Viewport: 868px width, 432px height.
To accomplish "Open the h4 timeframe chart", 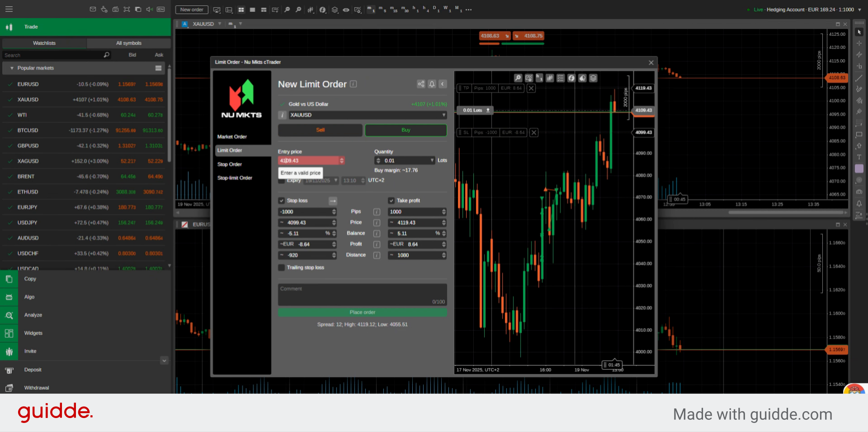I will 425,9.
